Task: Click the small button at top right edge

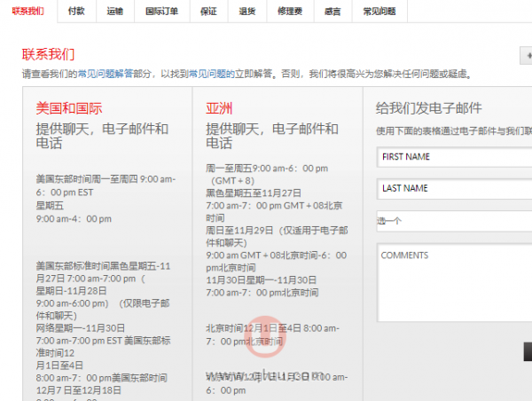Action: [x=527, y=54]
